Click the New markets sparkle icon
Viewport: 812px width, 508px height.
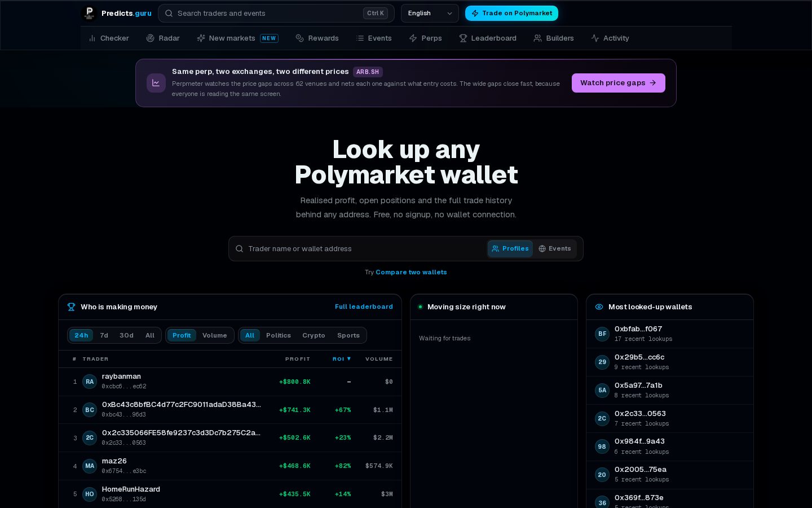[x=201, y=38]
